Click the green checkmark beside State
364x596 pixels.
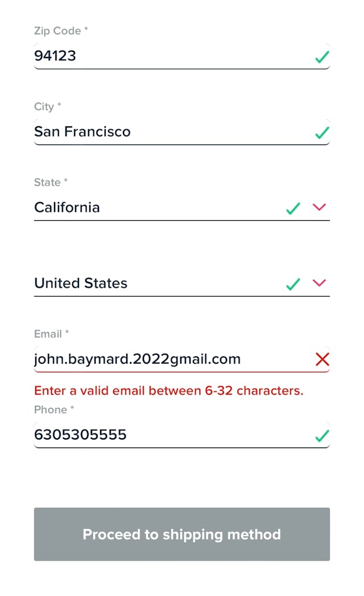[292, 208]
